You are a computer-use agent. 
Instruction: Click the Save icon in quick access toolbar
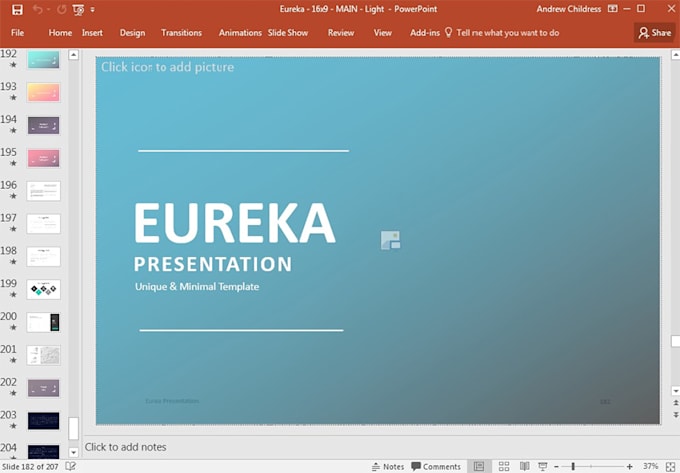tap(17, 10)
